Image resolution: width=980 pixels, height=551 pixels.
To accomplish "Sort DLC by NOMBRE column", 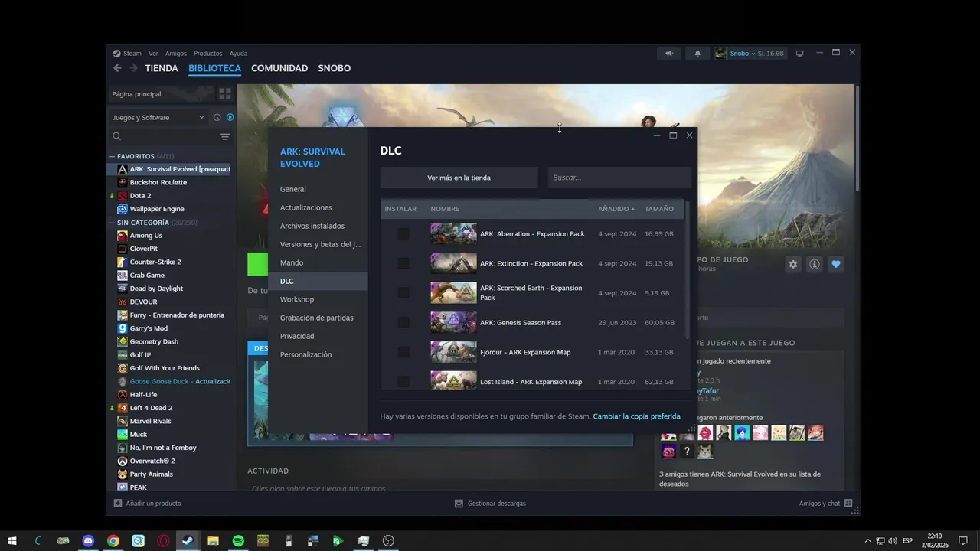I will pos(445,209).
